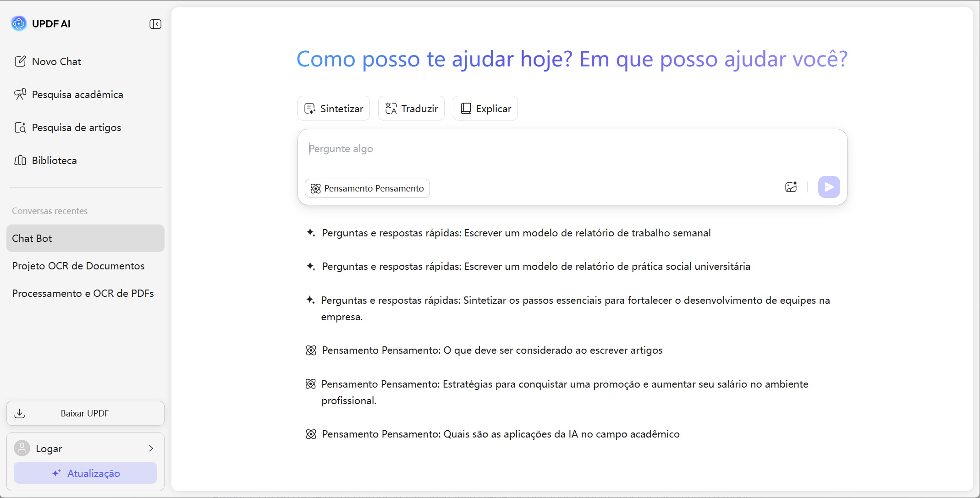This screenshot has width=980, height=498.
Task: Click the avatar icon next to Logar
Action: point(22,448)
